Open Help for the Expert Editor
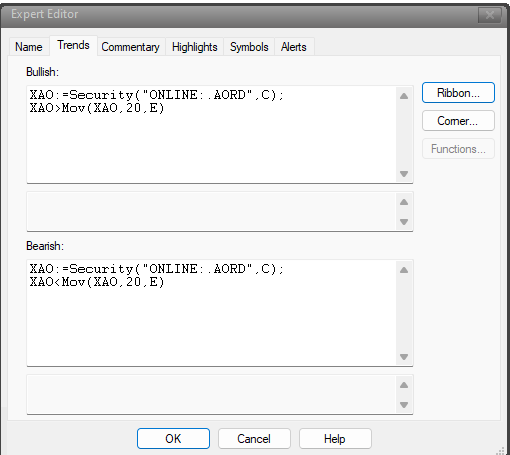The image size is (510, 455). tap(335, 439)
